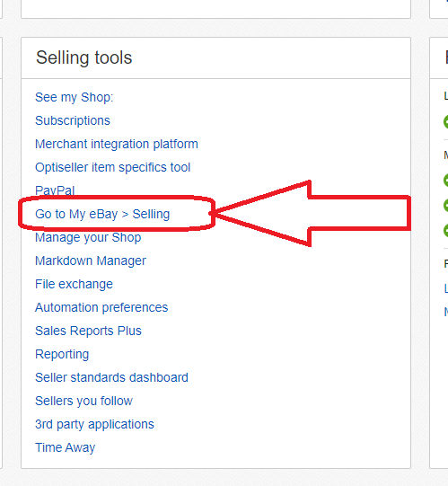Viewport: 448px width, 486px height.
Task: Click the second green check icon at right edge
Action: [x=446, y=180]
